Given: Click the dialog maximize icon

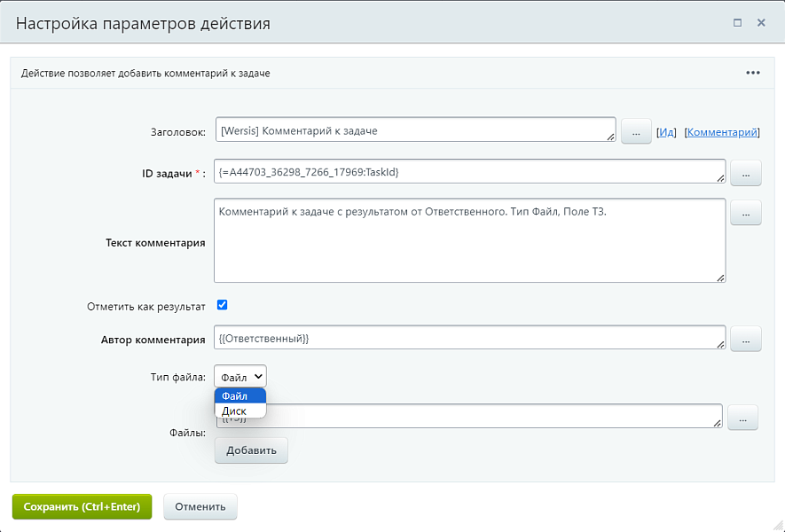Looking at the screenshot, I should [x=736, y=23].
